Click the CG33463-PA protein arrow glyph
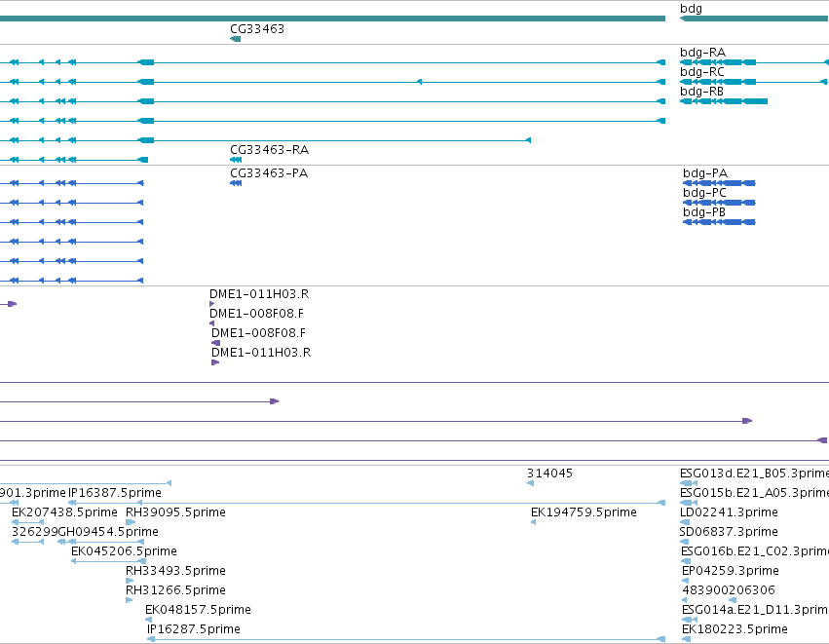This screenshot has height=644, width=829. pos(236,183)
